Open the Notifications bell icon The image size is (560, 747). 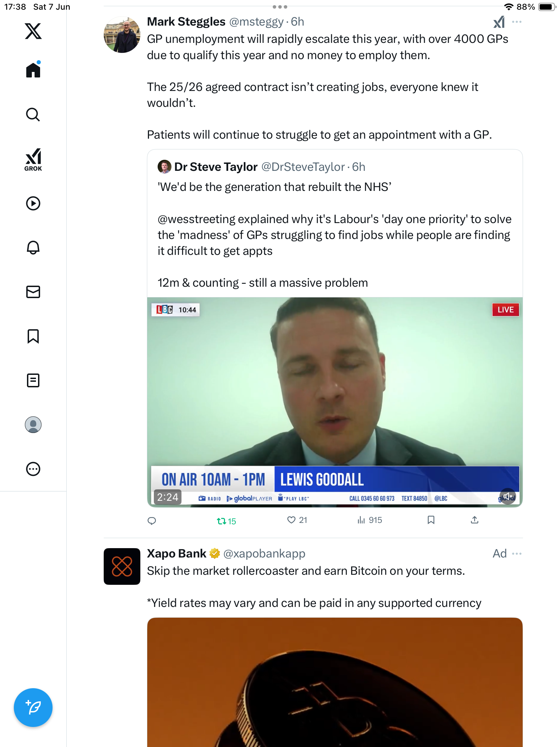point(33,248)
